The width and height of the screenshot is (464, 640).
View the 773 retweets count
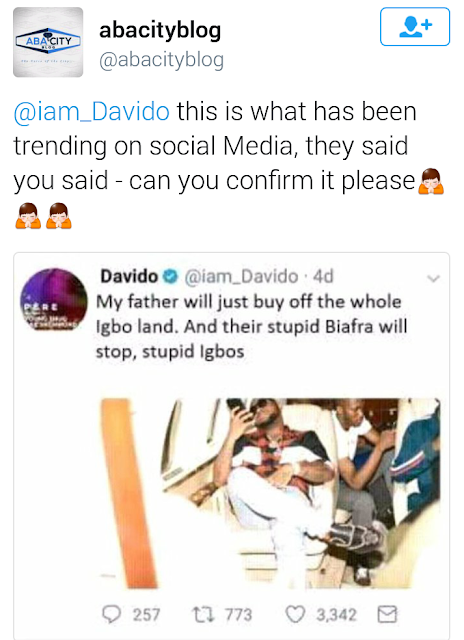click(239, 615)
